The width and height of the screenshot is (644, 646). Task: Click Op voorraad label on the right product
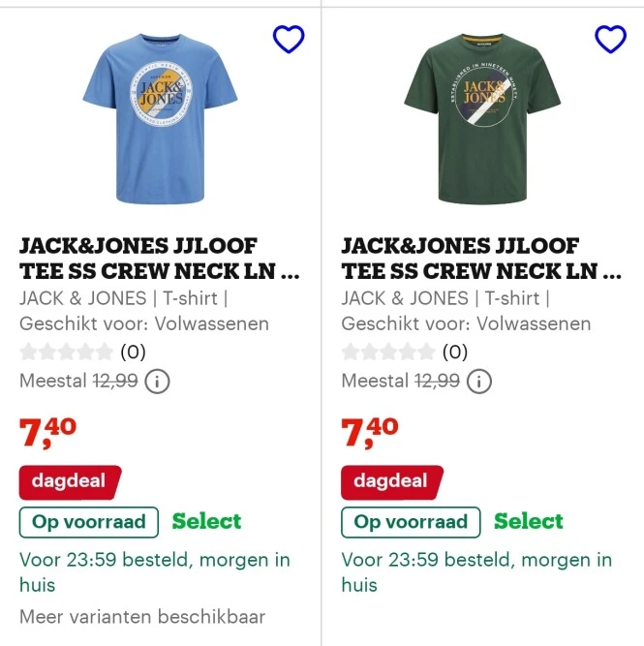(x=411, y=522)
